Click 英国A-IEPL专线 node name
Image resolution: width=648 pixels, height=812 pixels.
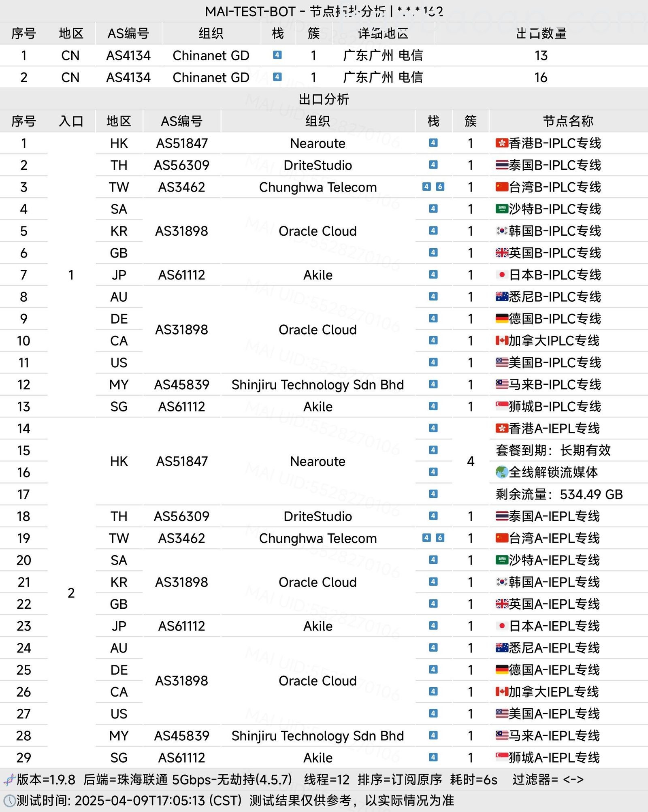[x=554, y=604]
